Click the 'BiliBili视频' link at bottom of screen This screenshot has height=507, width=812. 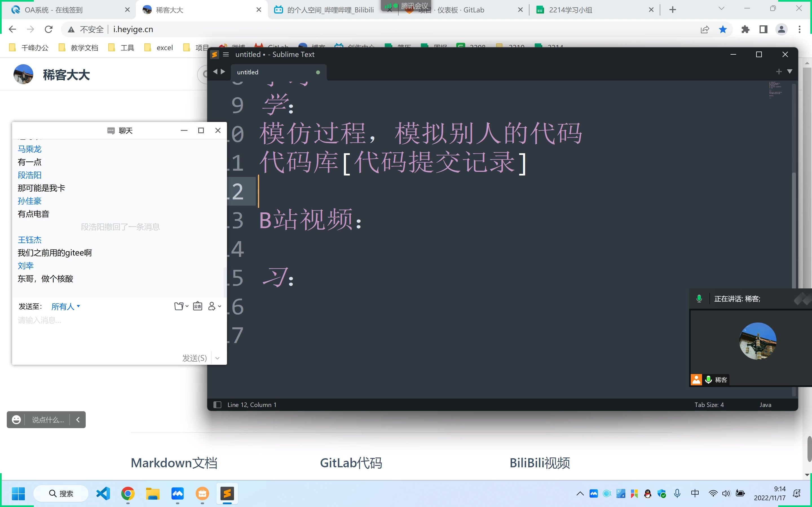pyautogui.click(x=539, y=462)
